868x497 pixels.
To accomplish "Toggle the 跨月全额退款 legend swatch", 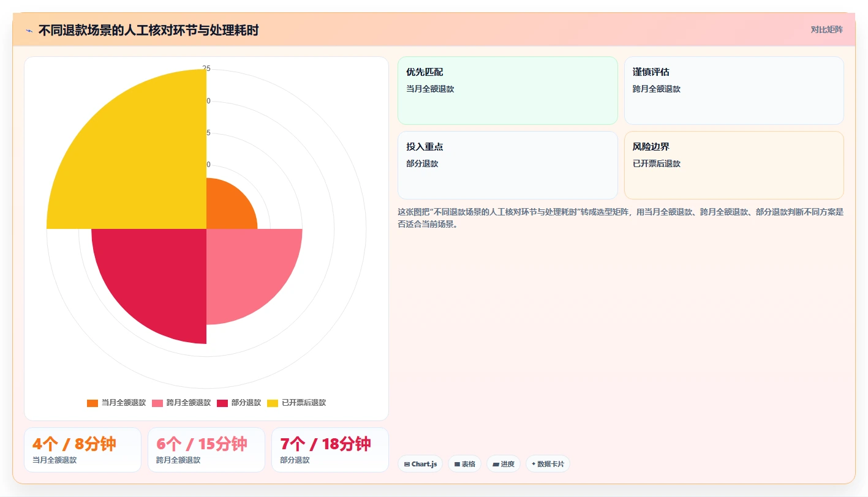I will point(157,403).
